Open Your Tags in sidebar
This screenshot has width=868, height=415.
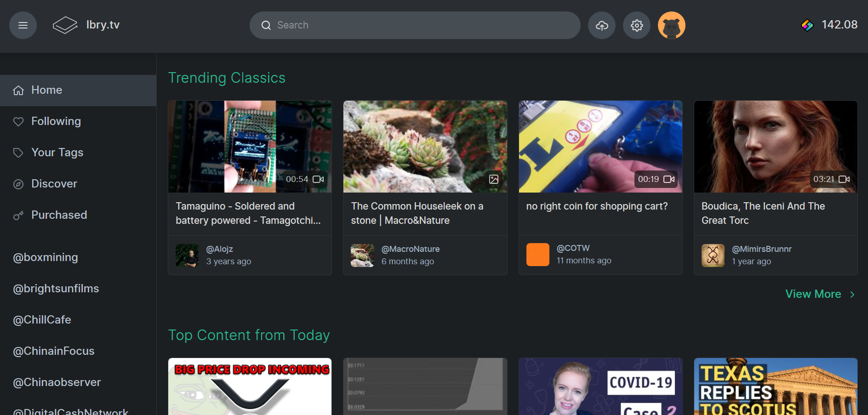(78, 153)
